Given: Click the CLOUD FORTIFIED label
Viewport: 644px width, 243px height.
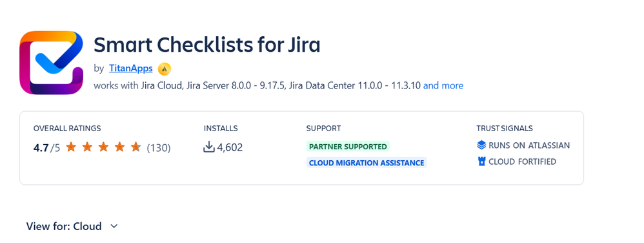Looking at the screenshot, I should point(523,162).
